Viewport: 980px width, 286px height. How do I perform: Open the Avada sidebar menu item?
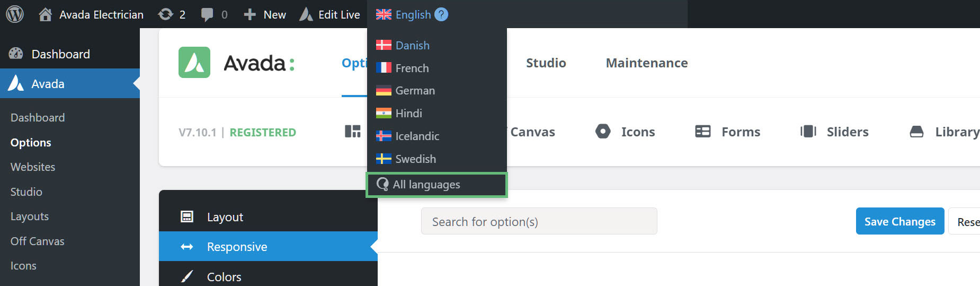70,83
